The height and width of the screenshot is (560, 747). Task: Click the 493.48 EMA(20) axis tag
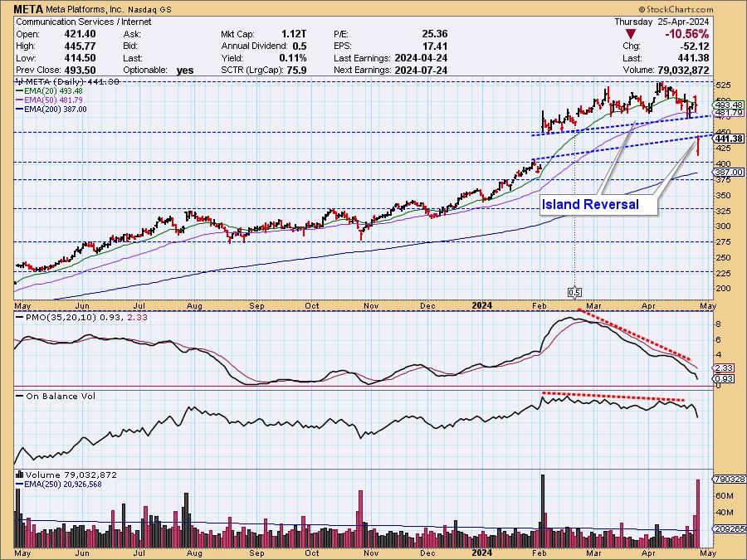click(730, 105)
